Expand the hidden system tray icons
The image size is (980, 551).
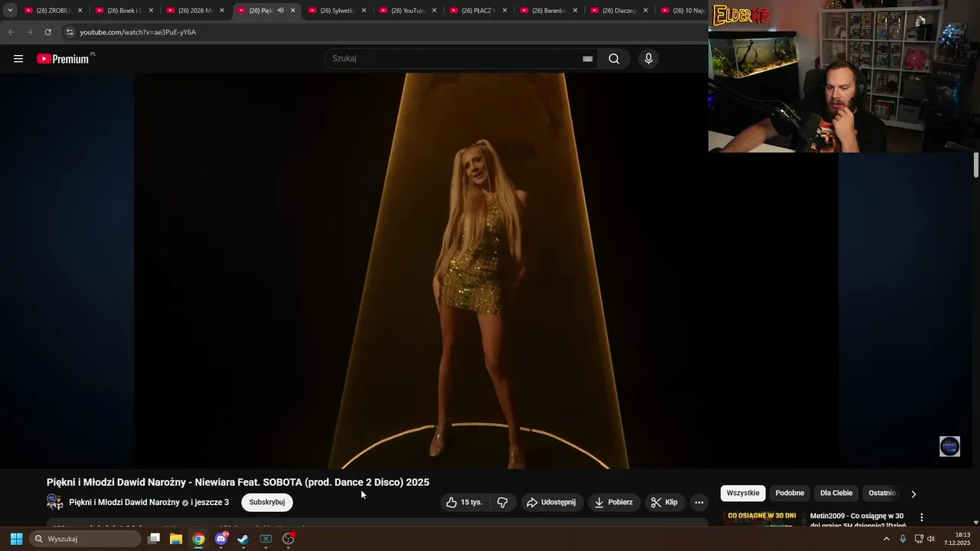[x=887, y=539]
